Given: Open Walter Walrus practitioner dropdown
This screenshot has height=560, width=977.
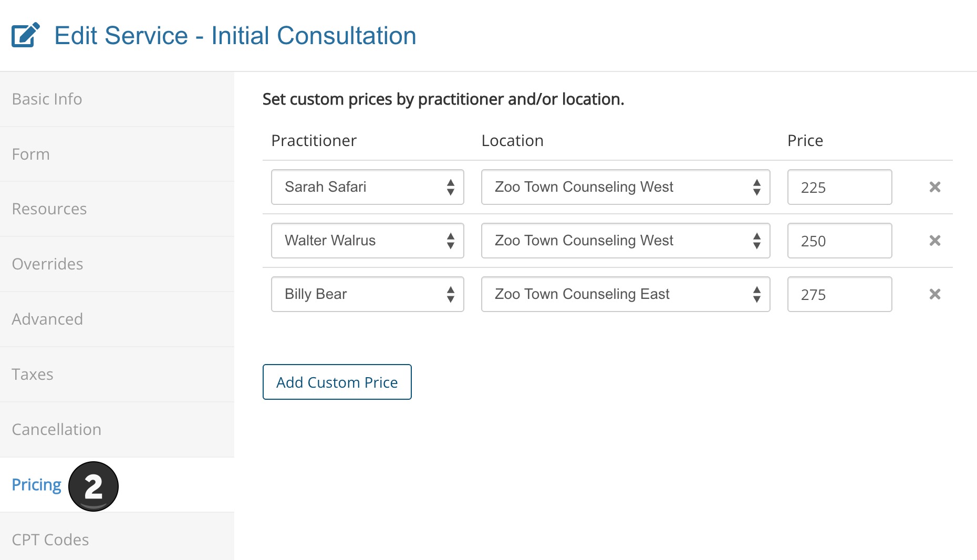Looking at the screenshot, I should (367, 241).
